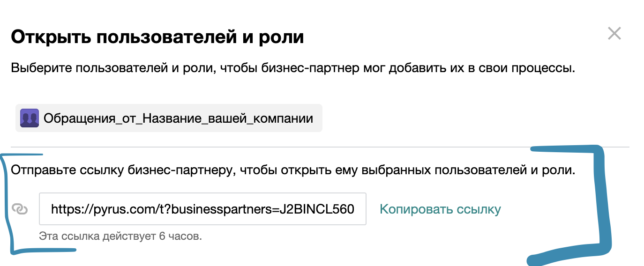Click the empty area right of the role chip

(469, 118)
